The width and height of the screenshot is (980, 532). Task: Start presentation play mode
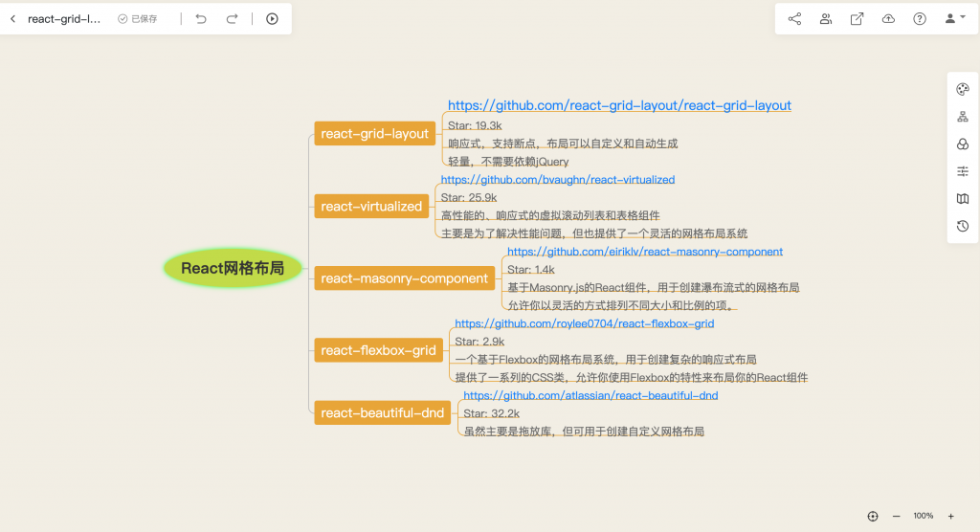[272, 19]
